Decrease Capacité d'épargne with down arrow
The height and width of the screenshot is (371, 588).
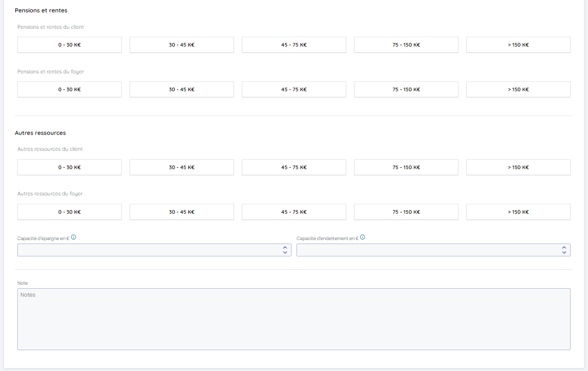(x=285, y=252)
